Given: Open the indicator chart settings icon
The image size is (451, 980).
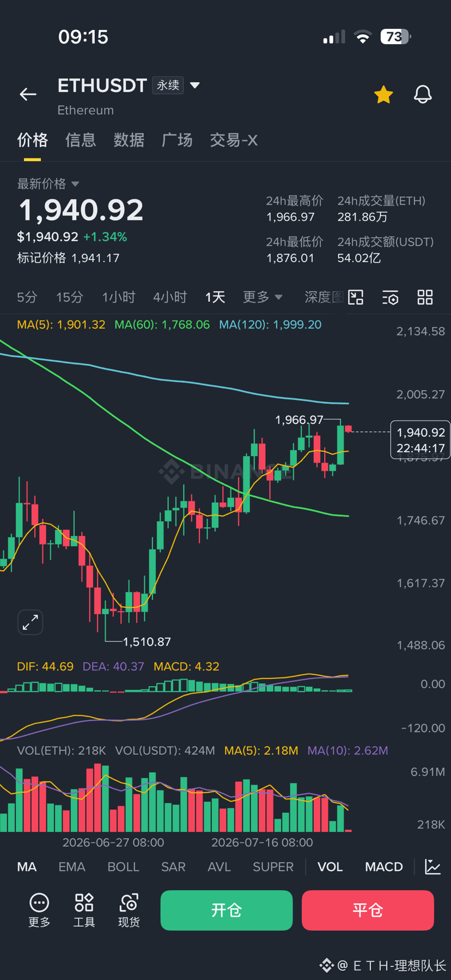Looking at the screenshot, I should 433,867.
